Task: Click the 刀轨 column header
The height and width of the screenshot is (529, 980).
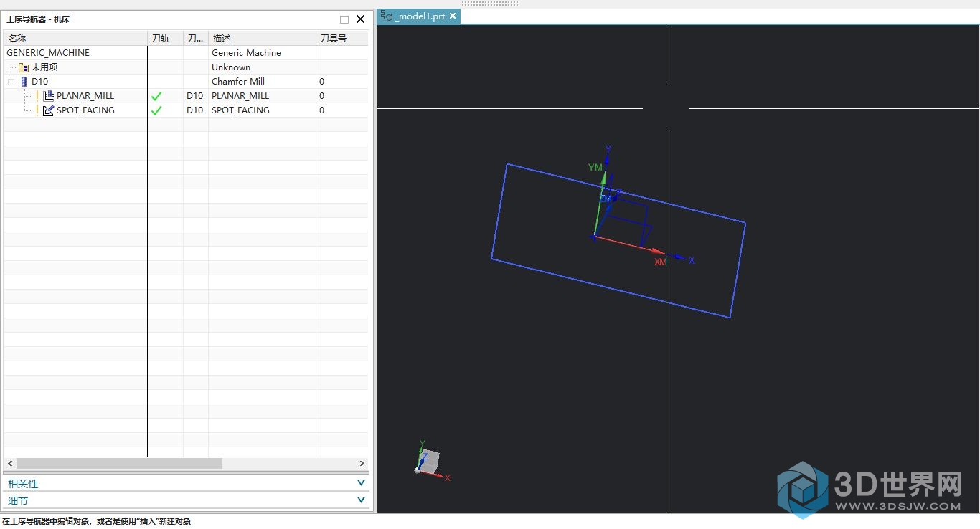Action: click(165, 38)
